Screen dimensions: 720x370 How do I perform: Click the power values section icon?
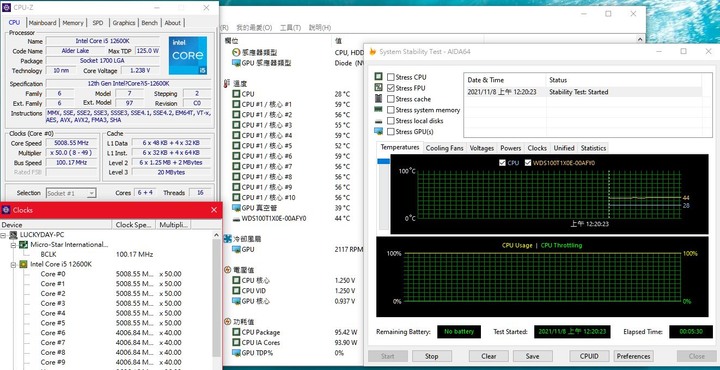[228, 322]
